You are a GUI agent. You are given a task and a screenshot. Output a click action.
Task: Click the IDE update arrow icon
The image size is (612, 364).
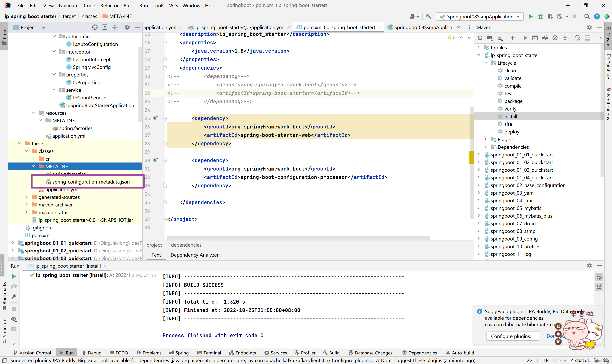(597, 16)
